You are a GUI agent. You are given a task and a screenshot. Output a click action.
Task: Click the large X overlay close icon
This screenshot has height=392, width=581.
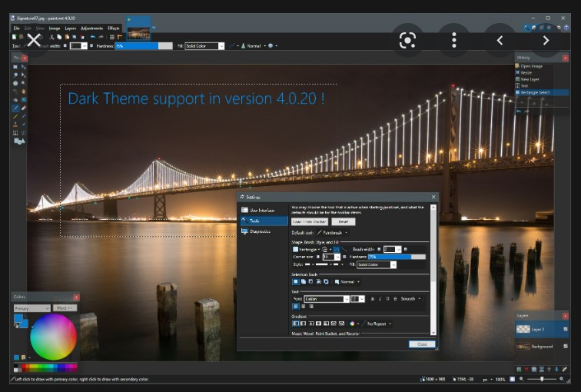tap(34, 40)
